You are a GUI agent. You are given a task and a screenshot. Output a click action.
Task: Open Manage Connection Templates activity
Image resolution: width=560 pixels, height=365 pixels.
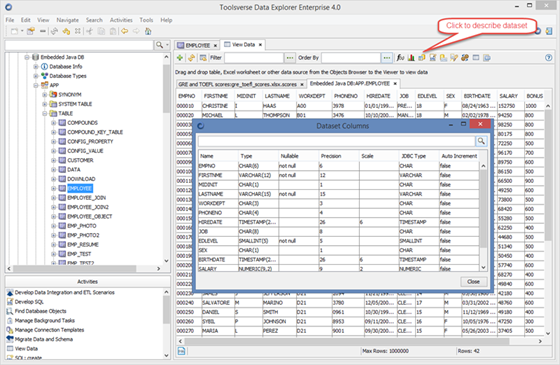[49, 330]
